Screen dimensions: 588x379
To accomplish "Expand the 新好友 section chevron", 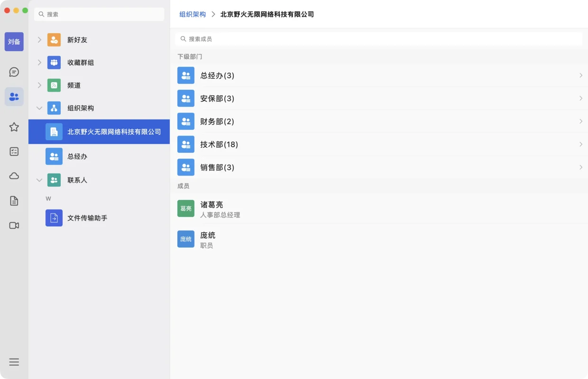I will click(39, 40).
